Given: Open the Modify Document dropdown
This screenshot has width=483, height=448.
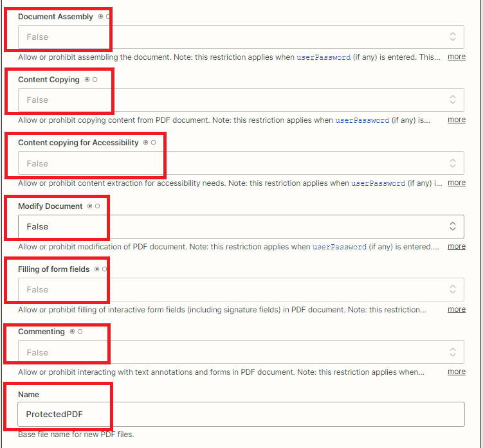Looking at the screenshot, I should point(237,226).
